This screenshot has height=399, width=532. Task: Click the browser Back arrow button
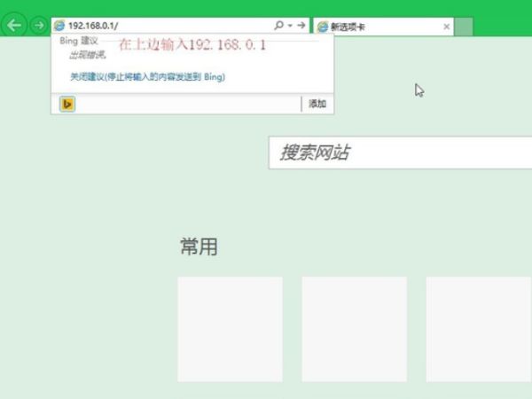pos(14,26)
